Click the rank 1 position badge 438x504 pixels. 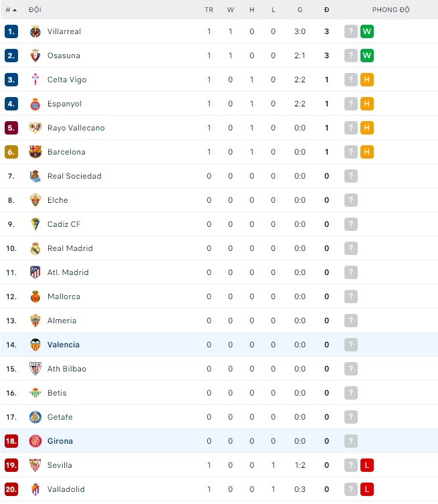[x=11, y=31]
